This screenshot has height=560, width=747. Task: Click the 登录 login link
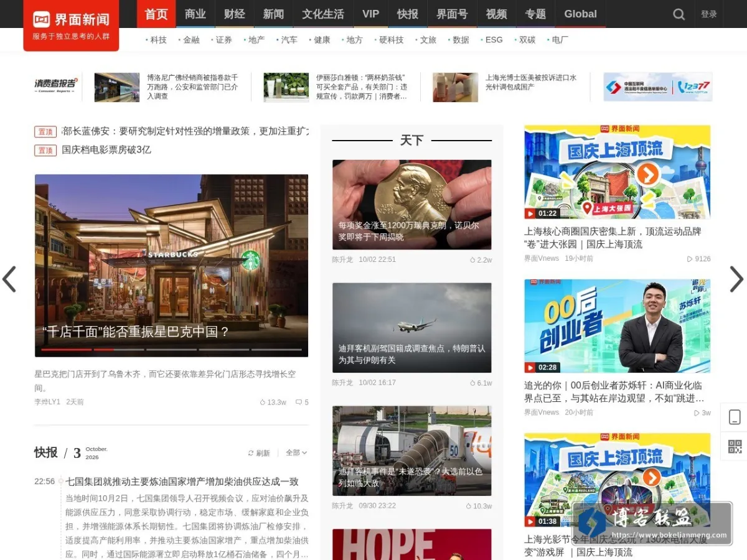(x=709, y=14)
